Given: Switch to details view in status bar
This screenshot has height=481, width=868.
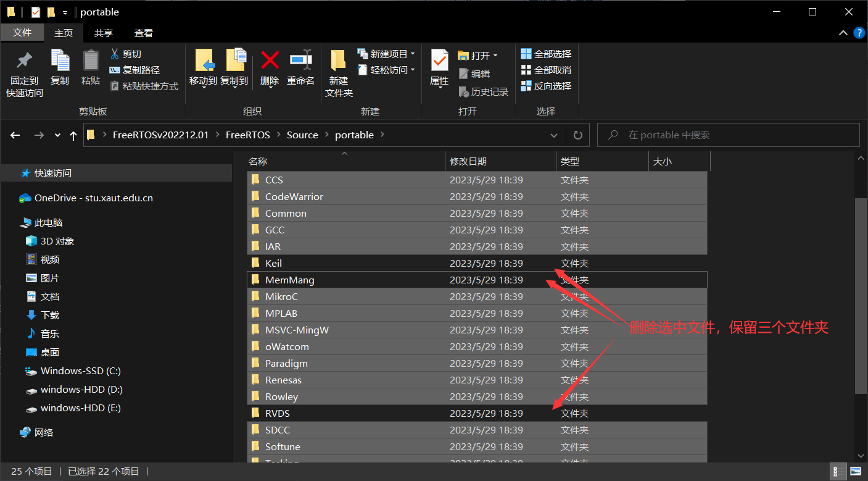Looking at the screenshot, I should click(838, 472).
